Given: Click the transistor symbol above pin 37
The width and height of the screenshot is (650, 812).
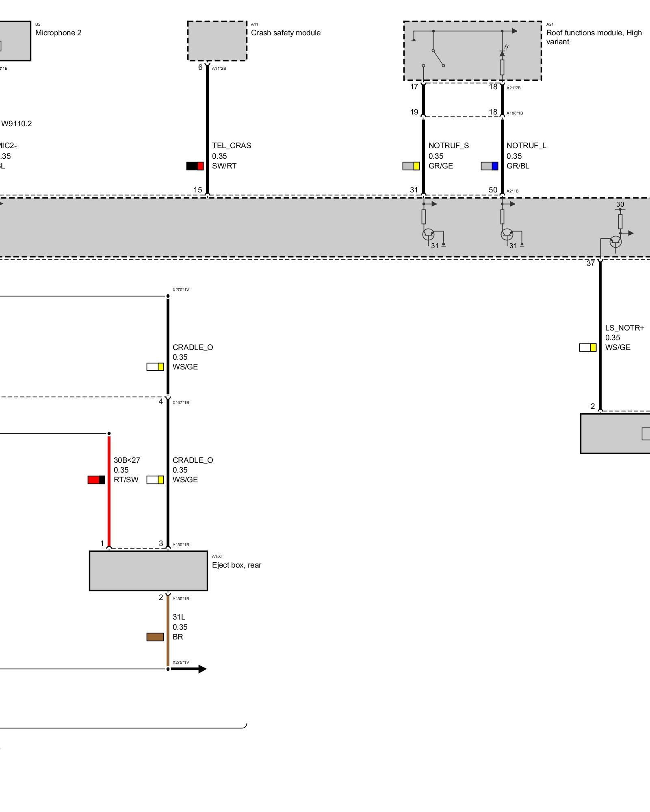Looking at the screenshot, I should pos(615,242).
